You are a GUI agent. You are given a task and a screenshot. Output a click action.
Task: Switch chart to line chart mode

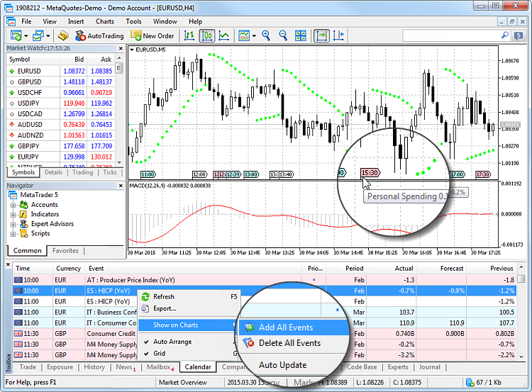pyautogui.click(x=224, y=35)
